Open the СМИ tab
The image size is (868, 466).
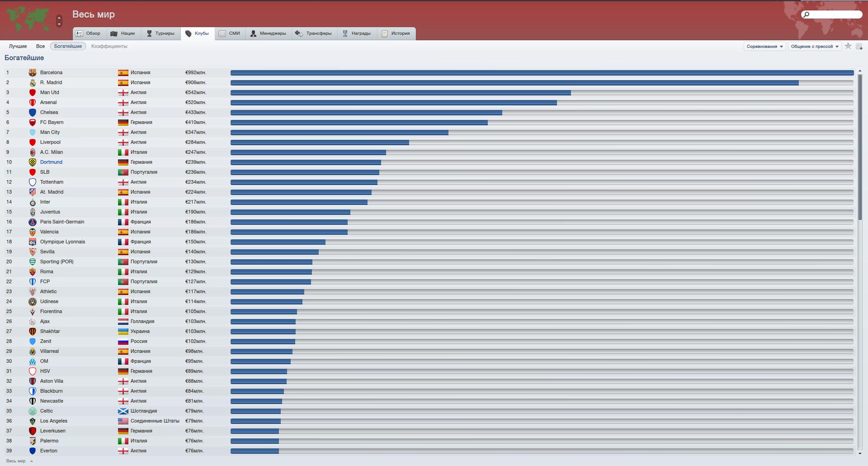230,33
